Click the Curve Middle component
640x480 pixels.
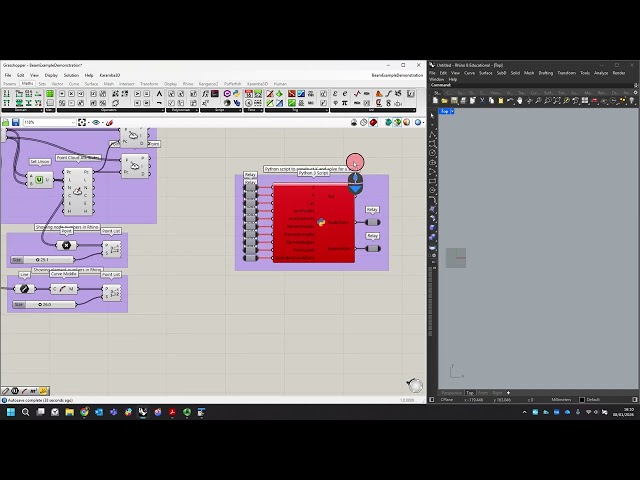pos(63,289)
